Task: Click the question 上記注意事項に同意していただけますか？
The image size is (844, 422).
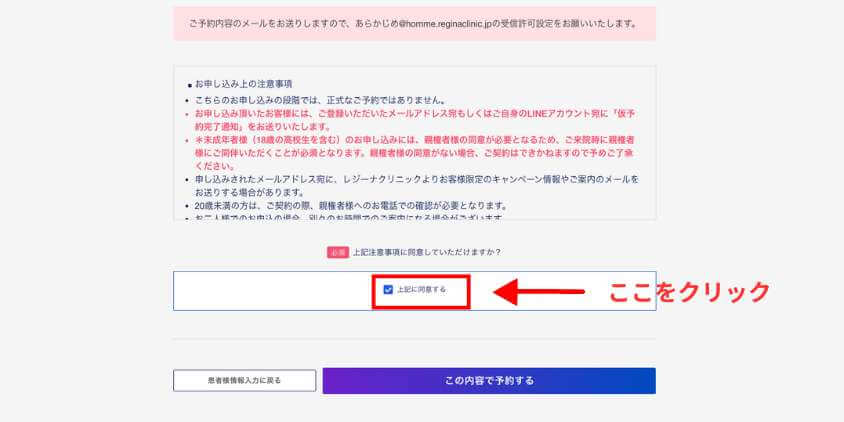Action: [x=427, y=252]
